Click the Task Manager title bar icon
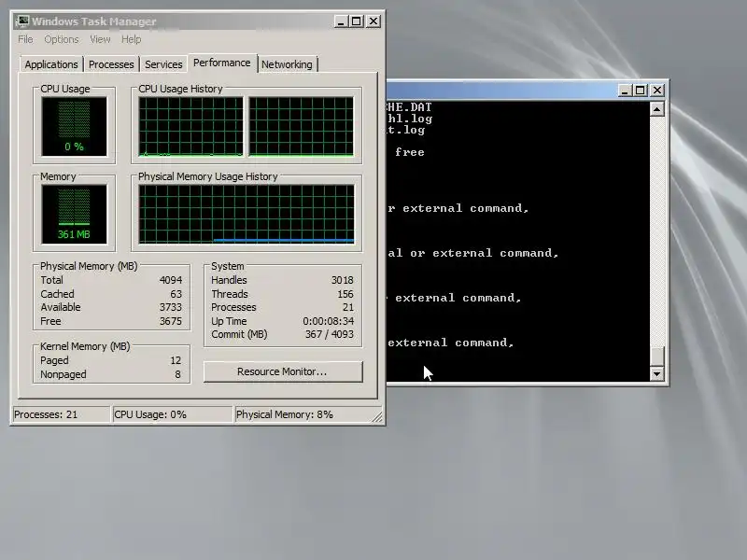 click(21, 21)
